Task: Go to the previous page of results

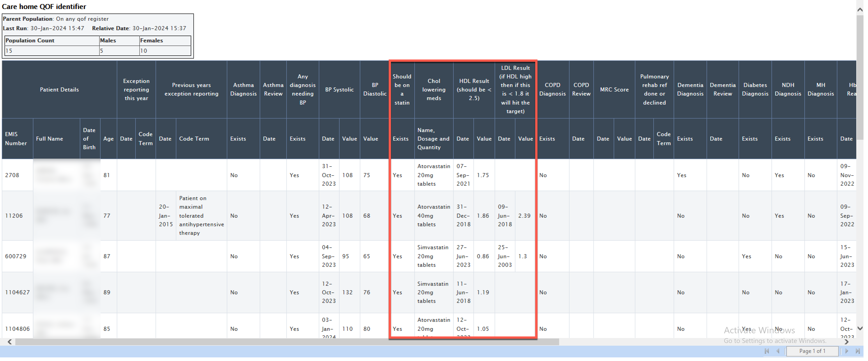Action: point(778,351)
